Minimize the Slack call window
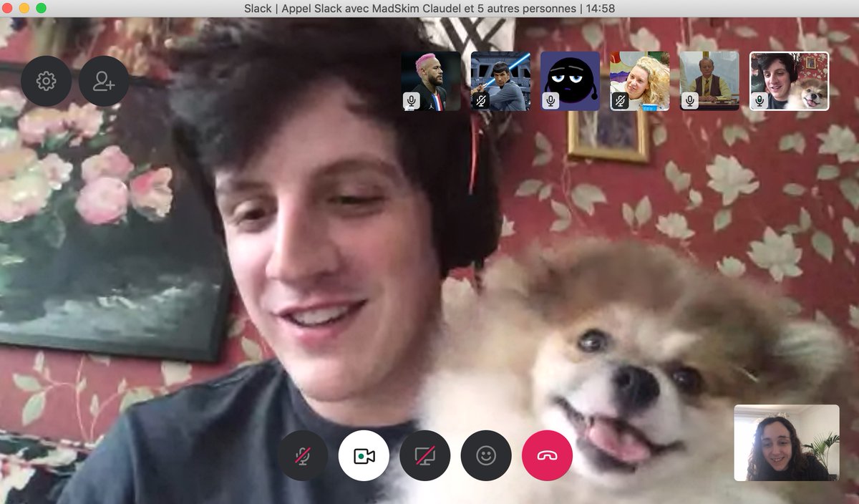This screenshot has width=859, height=504. click(x=24, y=8)
